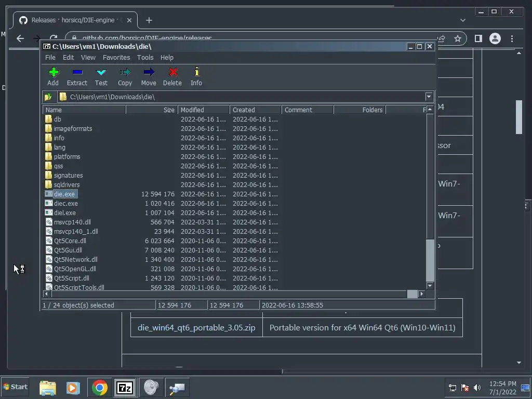
Task: Select the Qt5Core.dll file
Action: coord(70,241)
